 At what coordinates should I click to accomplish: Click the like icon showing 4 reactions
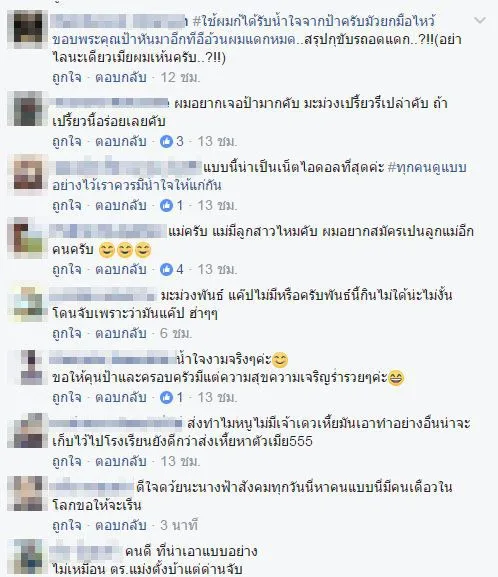pos(166,269)
